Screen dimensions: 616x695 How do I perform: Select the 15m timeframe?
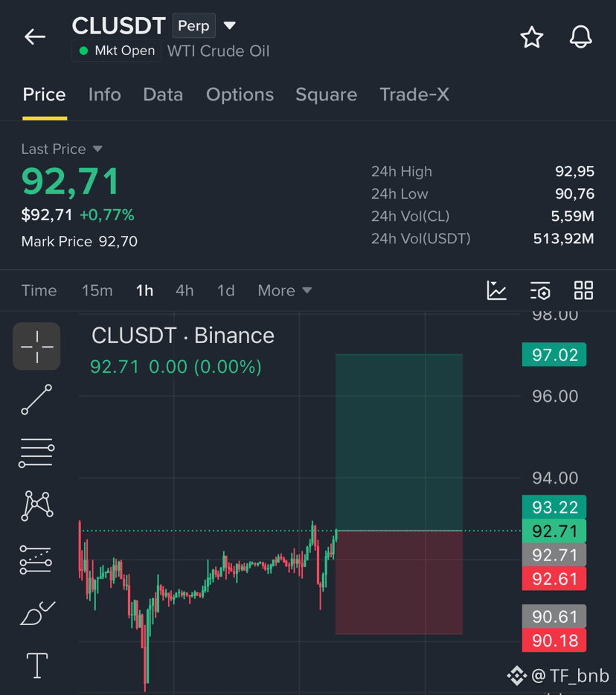click(x=97, y=291)
